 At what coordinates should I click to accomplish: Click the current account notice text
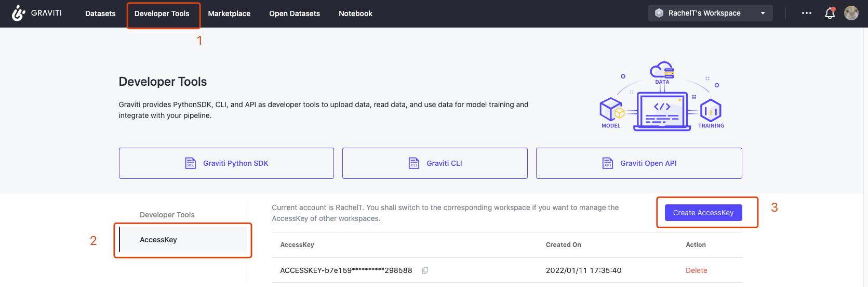[x=445, y=213]
